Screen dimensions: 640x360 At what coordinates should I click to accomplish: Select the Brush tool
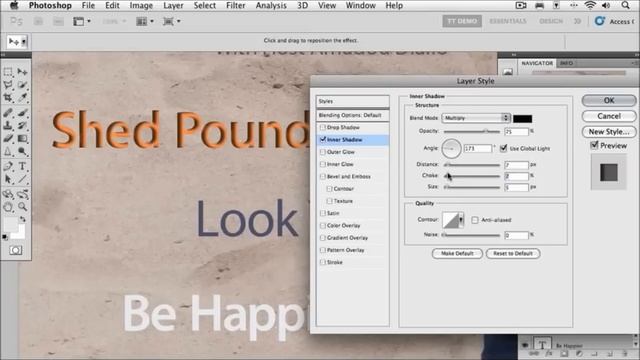[22, 113]
